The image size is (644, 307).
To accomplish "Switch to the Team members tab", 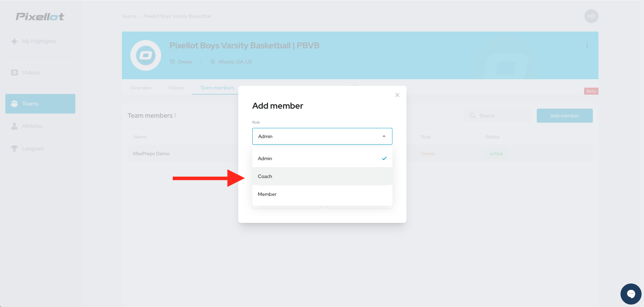I will point(217,88).
